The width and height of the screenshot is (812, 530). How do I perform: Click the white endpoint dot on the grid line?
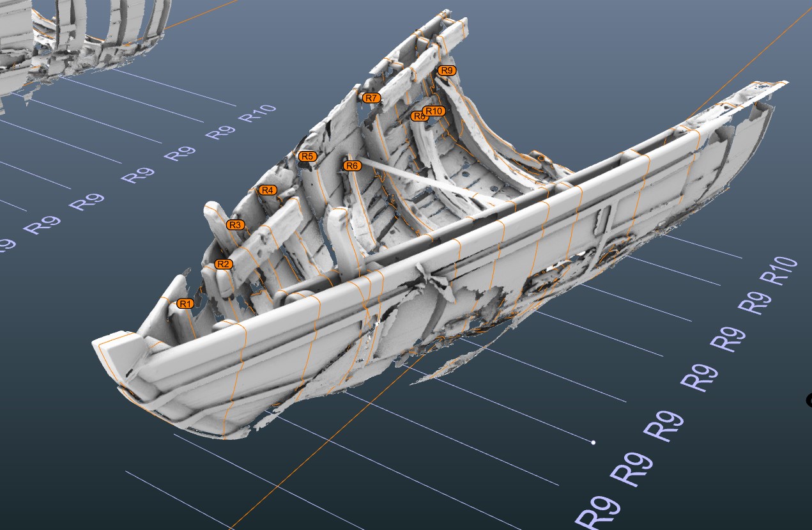click(594, 442)
